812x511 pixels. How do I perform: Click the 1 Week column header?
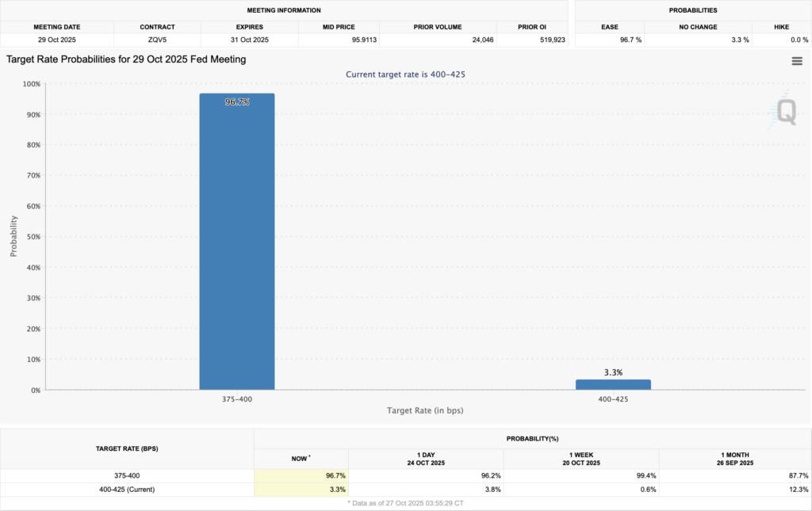click(580, 458)
